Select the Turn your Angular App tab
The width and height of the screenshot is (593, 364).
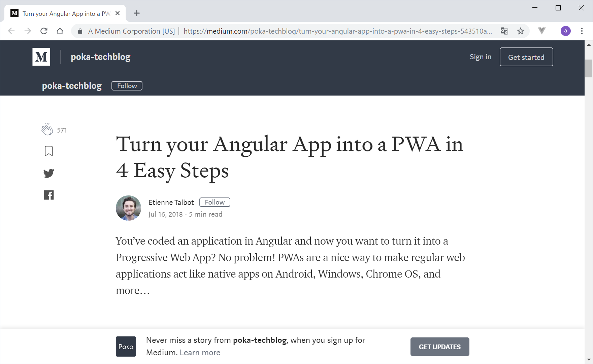coord(66,13)
